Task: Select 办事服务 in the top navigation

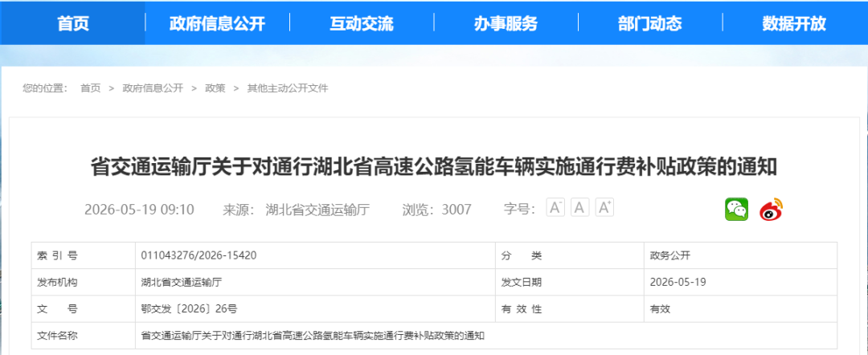Action: pos(506,23)
